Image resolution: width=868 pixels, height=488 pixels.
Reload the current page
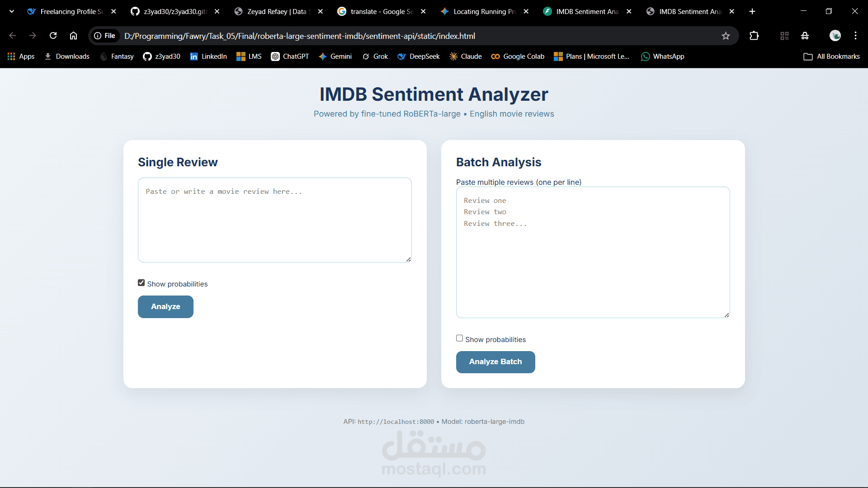coord(53,36)
